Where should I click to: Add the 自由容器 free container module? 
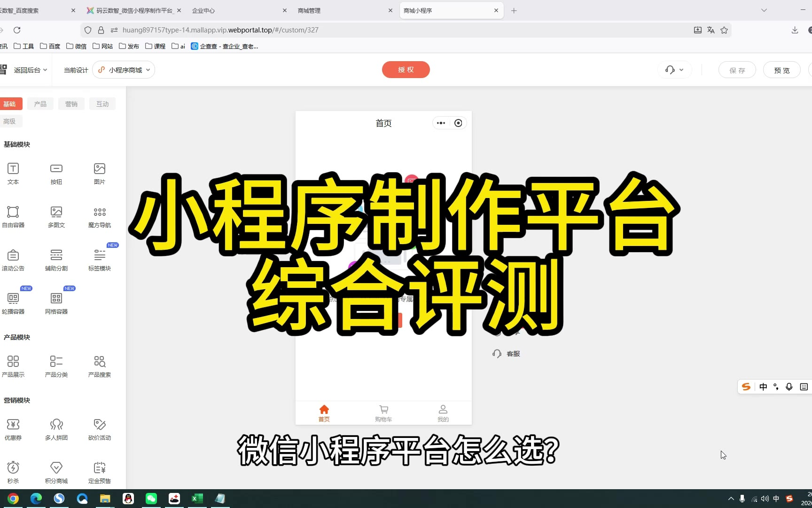tap(13, 217)
